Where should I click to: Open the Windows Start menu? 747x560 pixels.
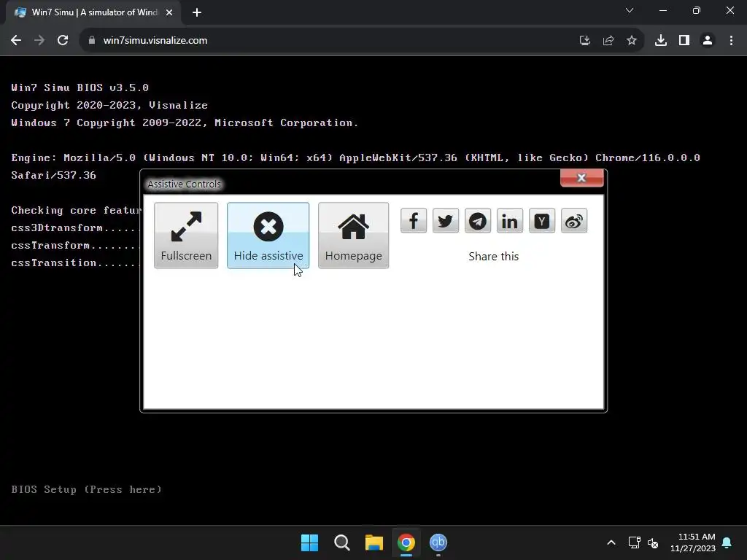[309, 542]
